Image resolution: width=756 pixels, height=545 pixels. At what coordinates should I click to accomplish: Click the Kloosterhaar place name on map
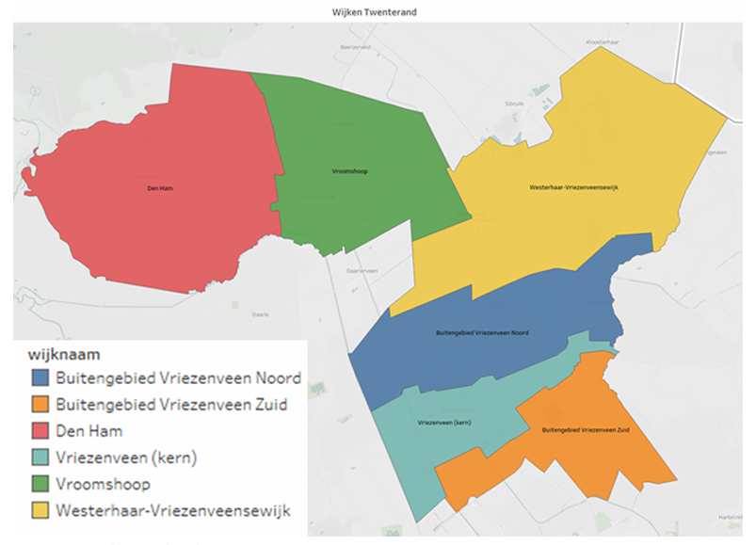(x=603, y=42)
